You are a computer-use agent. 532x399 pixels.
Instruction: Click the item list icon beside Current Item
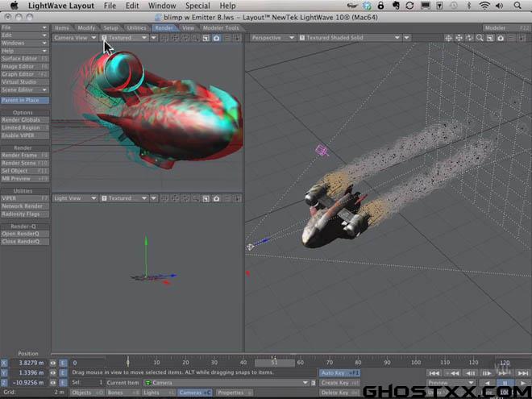[x=314, y=383]
